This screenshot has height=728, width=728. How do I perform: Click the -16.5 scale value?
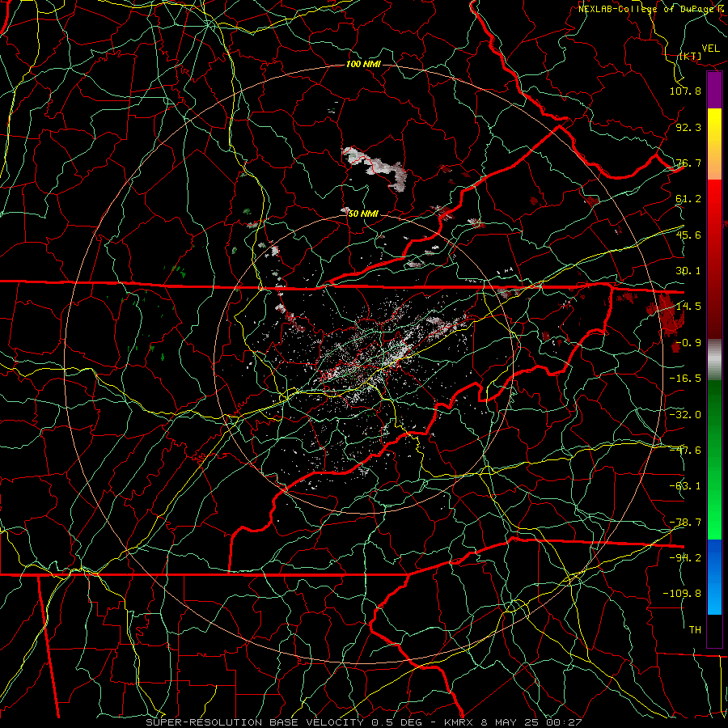point(685,379)
